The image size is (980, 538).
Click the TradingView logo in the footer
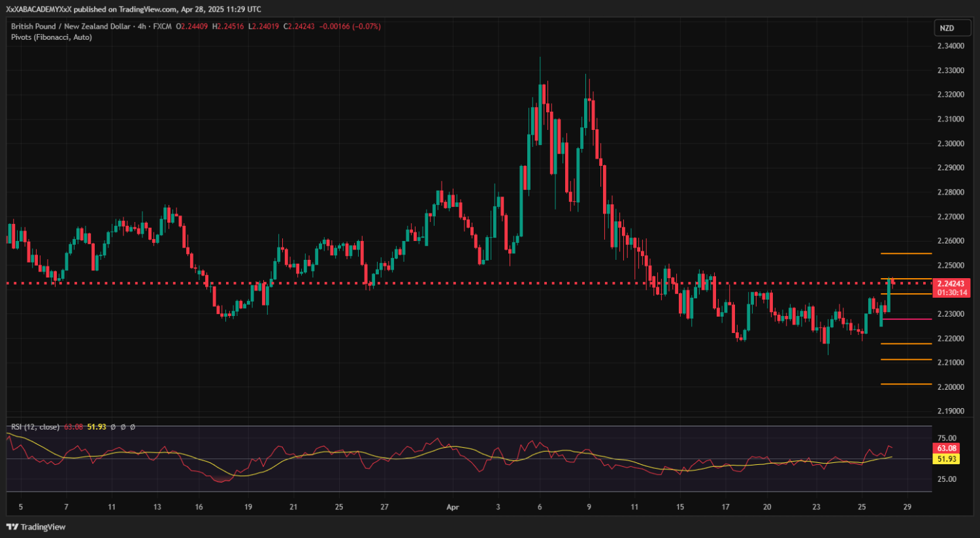click(x=36, y=527)
